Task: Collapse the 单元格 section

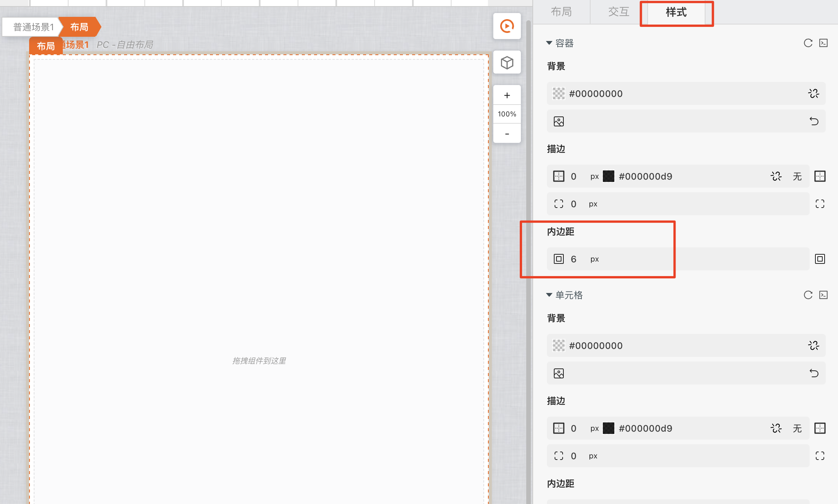Action: (549, 295)
